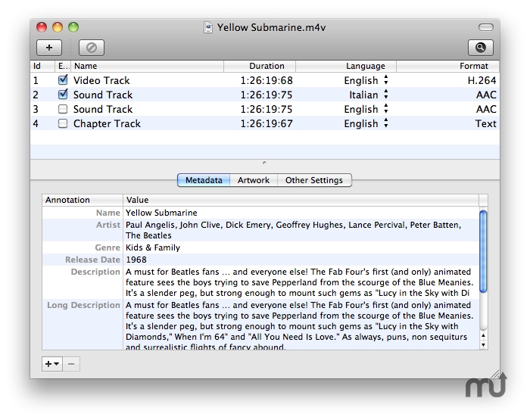Click the window resize grip corner
Screen dimensions: 530x420
(495, 374)
